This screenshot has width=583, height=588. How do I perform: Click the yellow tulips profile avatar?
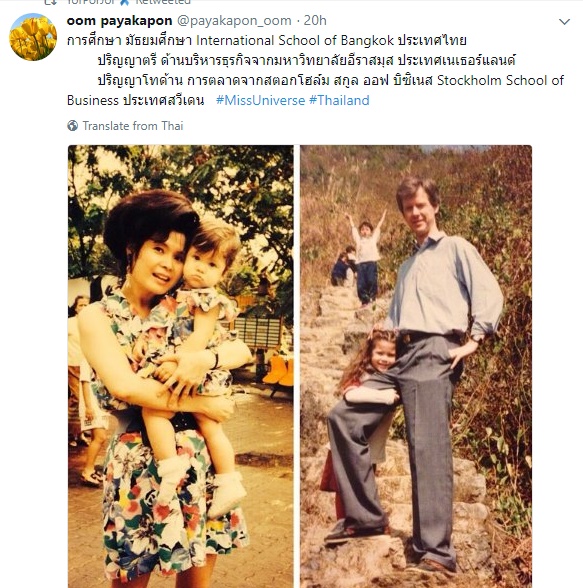33,37
